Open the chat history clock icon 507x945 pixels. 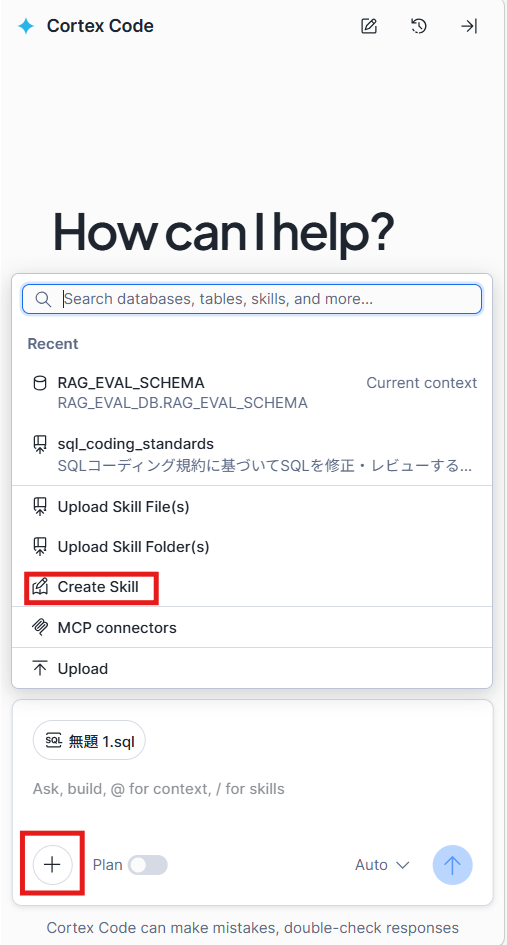click(x=418, y=26)
